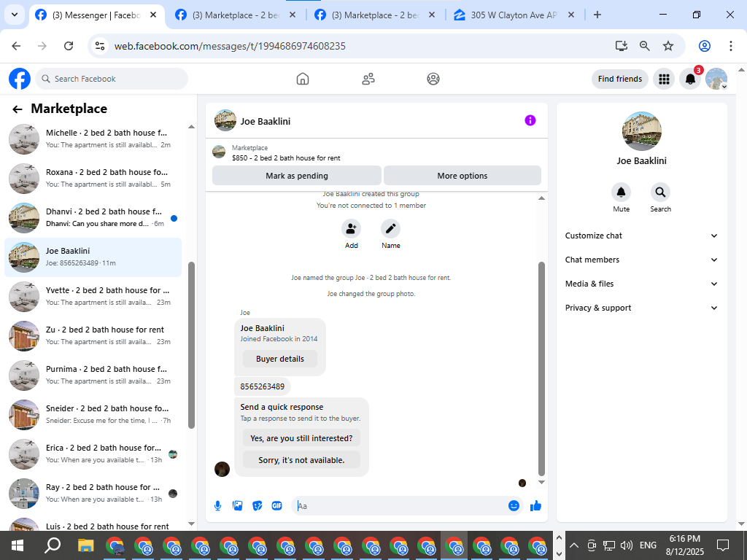Switch to the 305 W Clayton Ave tab
This screenshot has width=747, height=560.
point(514,15)
